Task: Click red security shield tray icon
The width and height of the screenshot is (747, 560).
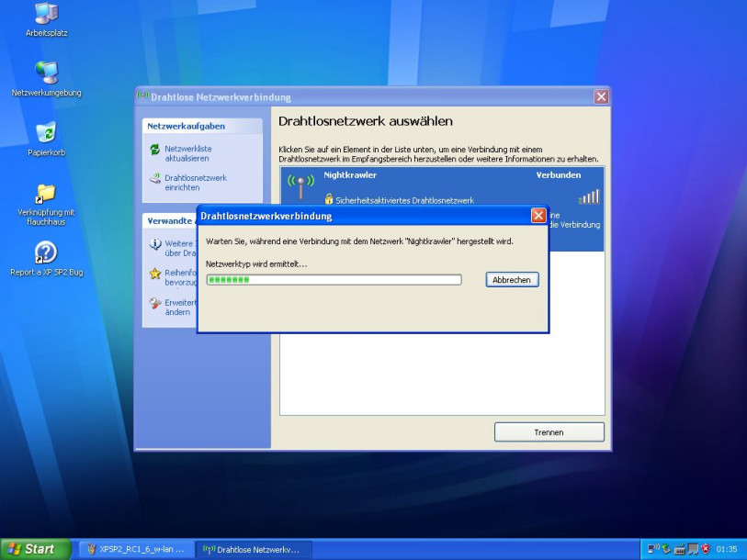Action: pos(706,549)
